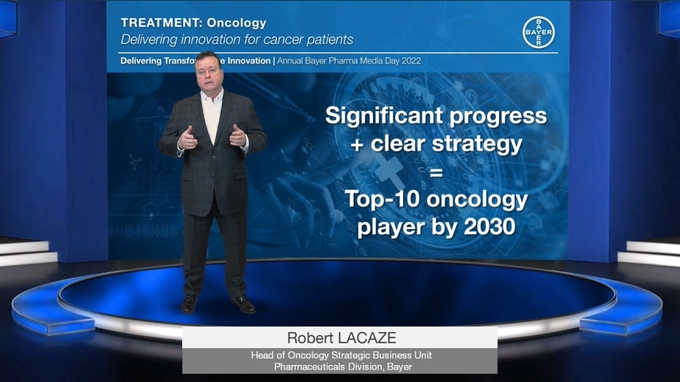The width and height of the screenshot is (680, 382).
Task: Click the 'player by 2030' text
Action: [x=436, y=227]
